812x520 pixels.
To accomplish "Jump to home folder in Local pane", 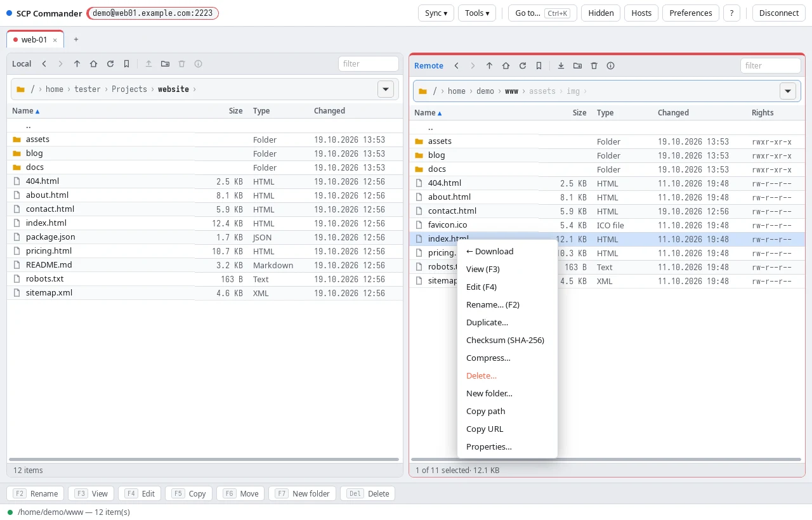I will click(x=93, y=63).
